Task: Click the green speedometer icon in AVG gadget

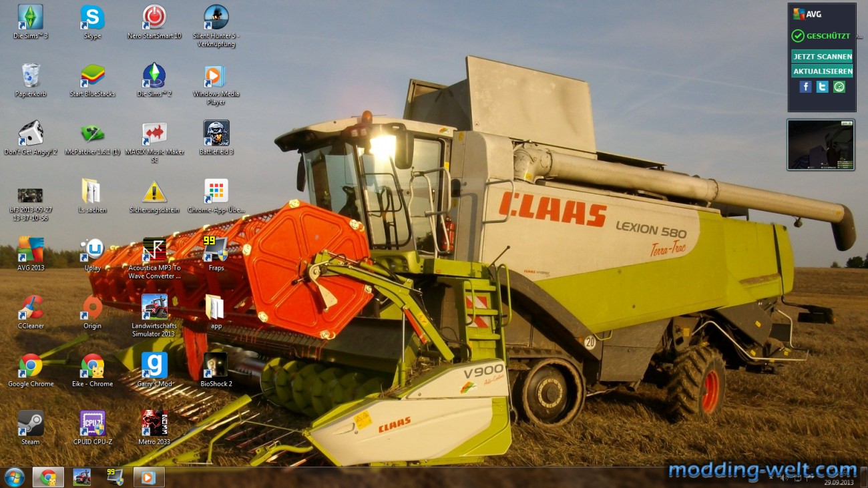Action: coord(839,87)
